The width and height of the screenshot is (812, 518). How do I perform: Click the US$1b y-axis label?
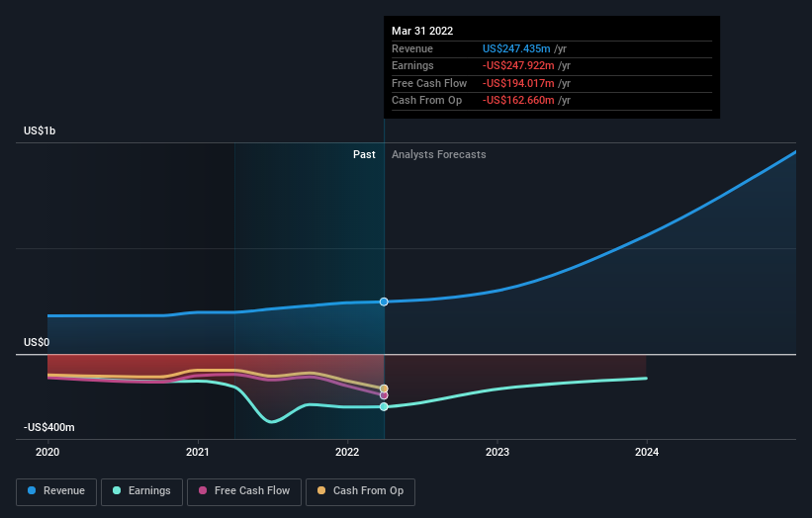click(40, 130)
